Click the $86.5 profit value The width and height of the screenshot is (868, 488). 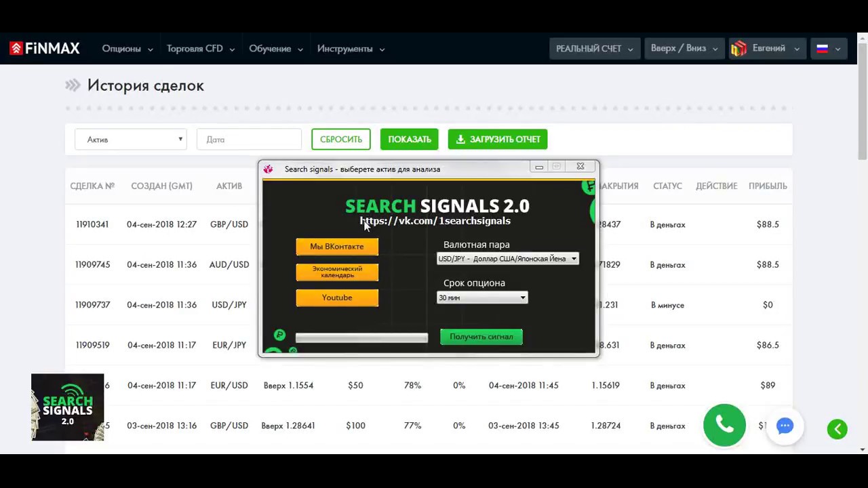[768, 345]
